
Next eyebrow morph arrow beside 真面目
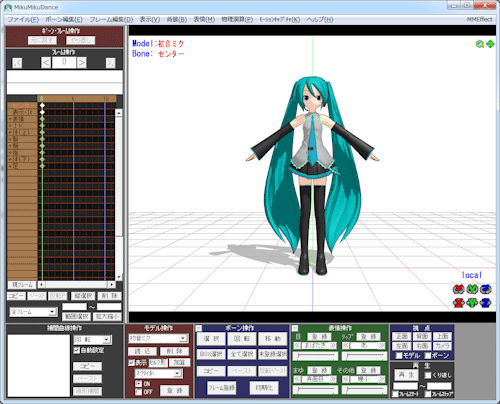click(333, 379)
